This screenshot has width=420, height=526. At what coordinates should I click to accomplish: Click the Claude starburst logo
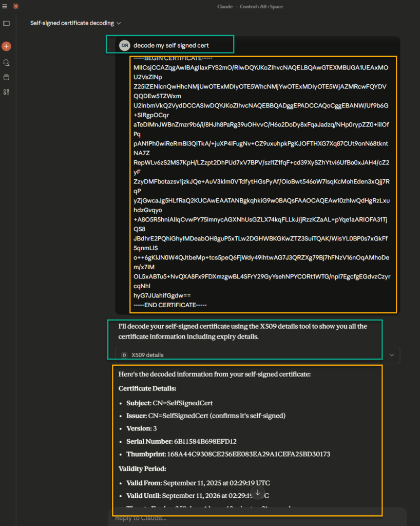pyautogui.click(x=16, y=6)
